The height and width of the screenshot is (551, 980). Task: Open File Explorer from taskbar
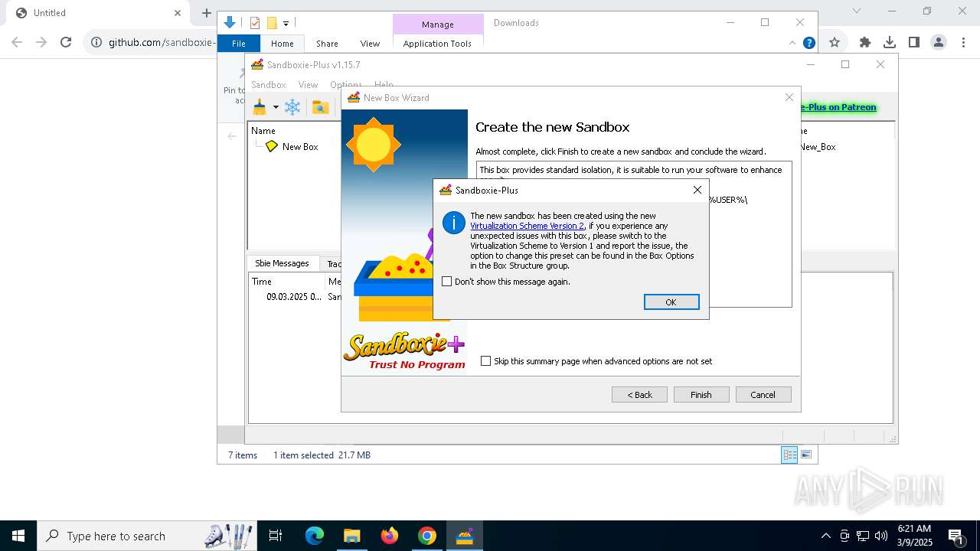coord(351,536)
